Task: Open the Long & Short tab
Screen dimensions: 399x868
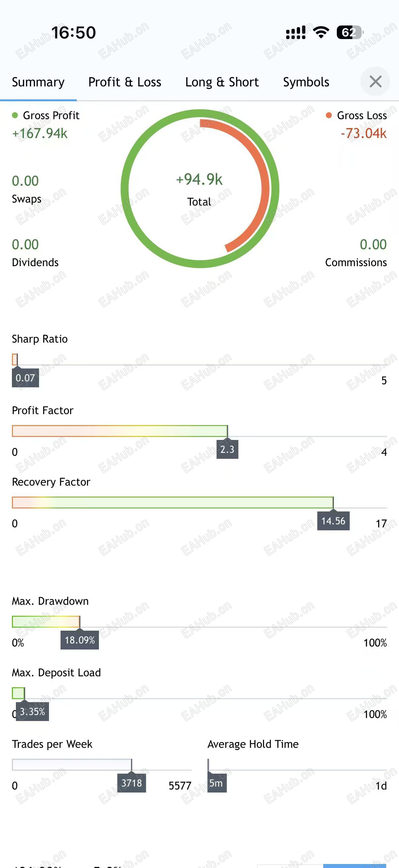Action: [222, 82]
